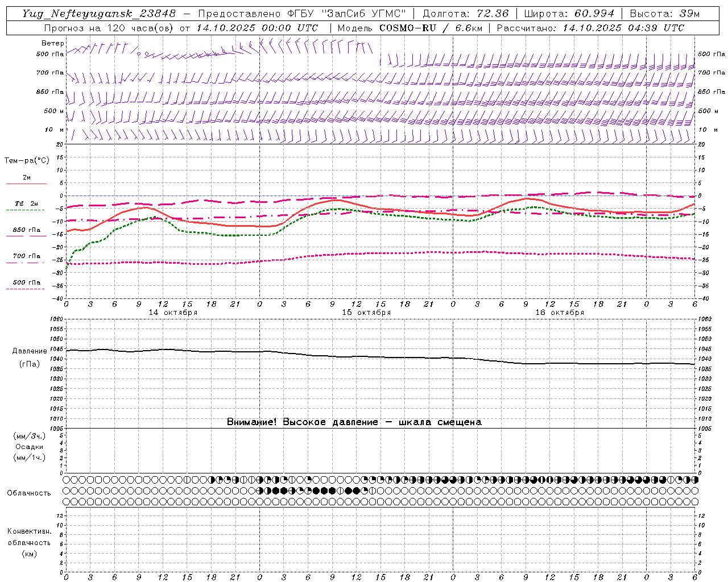The width and height of the screenshot is (728, 582).
Task: Click the solid red 2м legend line
Action: click(26, 184)
